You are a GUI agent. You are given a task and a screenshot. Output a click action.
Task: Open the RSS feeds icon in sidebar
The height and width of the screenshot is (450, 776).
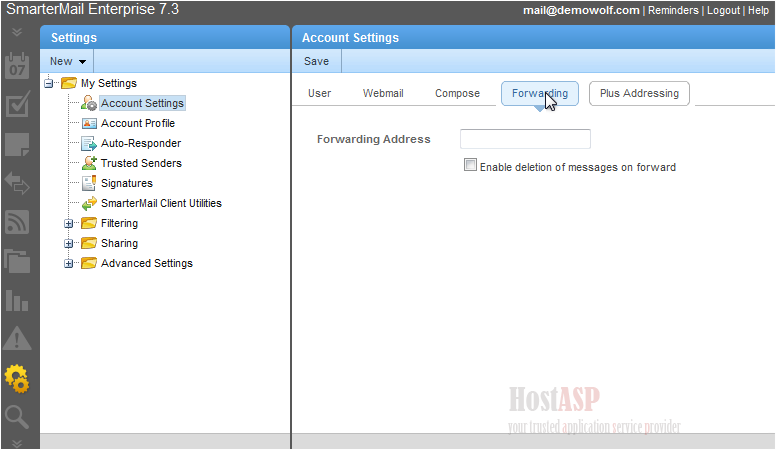coord(17,222)
